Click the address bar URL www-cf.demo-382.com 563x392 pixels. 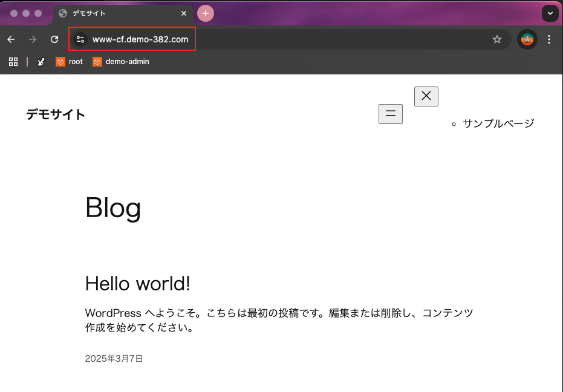click(140, 39)
